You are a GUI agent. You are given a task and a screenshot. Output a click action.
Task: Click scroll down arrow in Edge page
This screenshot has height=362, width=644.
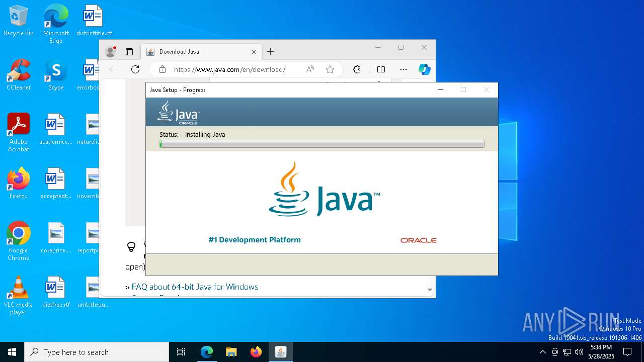pyautogui.click(x=430, y=290)
